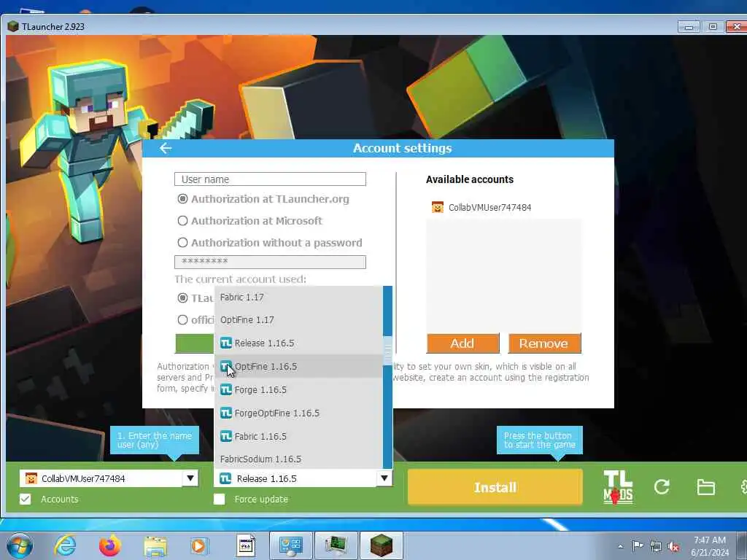Open the Control Panel taskbar icon
Image resolution: width=747 pixels, height=560 pixels.
click(290, 545)
